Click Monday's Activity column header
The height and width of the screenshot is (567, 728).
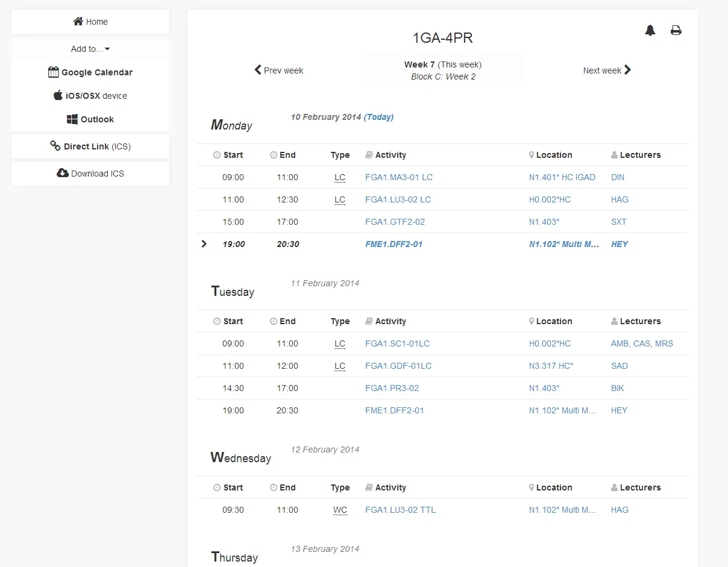tap(386, 155)
